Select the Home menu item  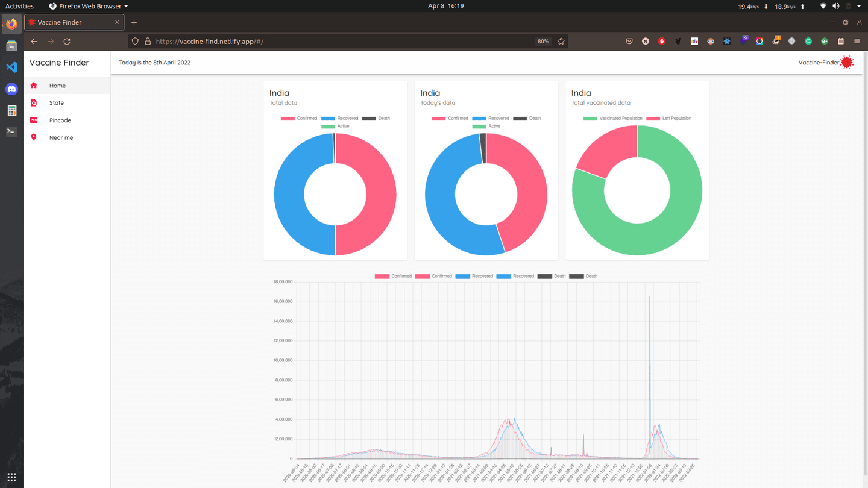pos(67,86)
